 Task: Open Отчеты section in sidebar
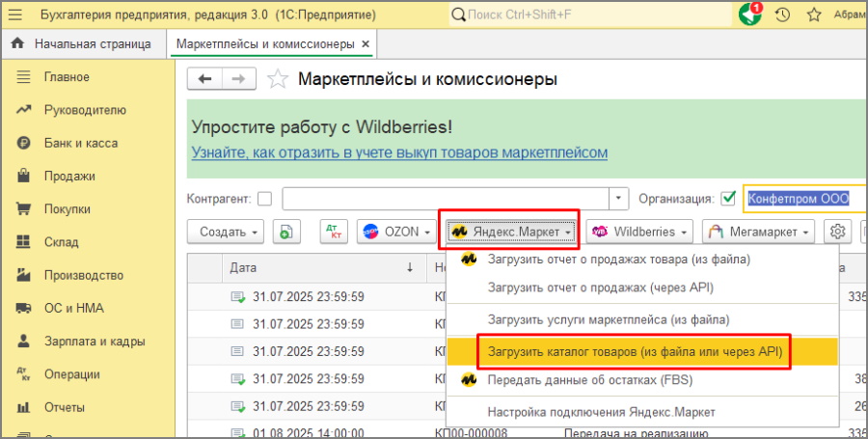tap(65, 407)
